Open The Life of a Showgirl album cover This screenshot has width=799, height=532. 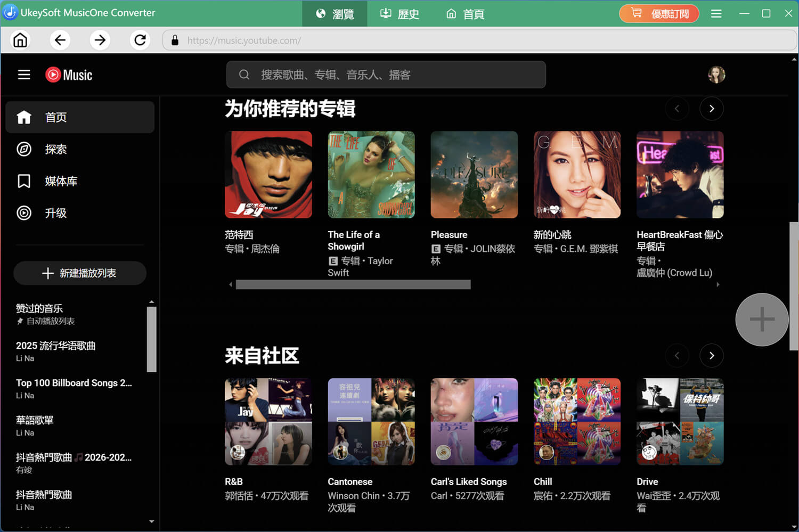pos(371,175)
